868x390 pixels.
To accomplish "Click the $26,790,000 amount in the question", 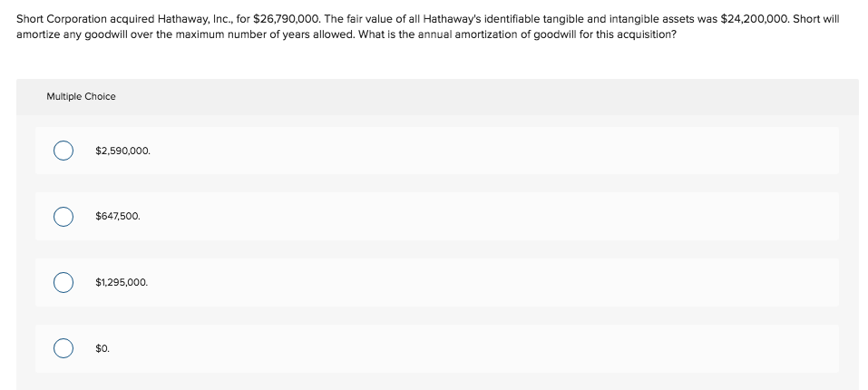I will pos(286,19).
